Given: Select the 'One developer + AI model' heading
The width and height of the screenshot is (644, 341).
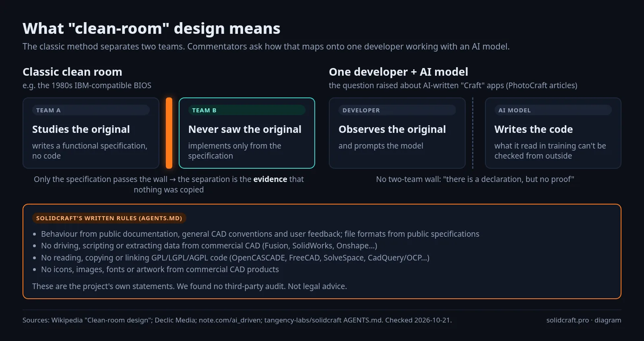Looking at the screenshot, I should point(398,72).
